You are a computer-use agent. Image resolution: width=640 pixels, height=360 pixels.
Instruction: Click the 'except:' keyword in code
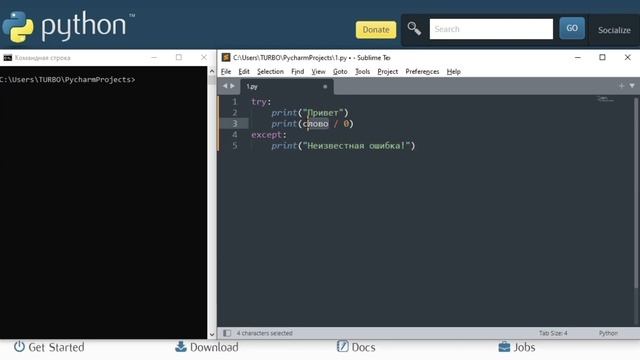click(269, 135)
